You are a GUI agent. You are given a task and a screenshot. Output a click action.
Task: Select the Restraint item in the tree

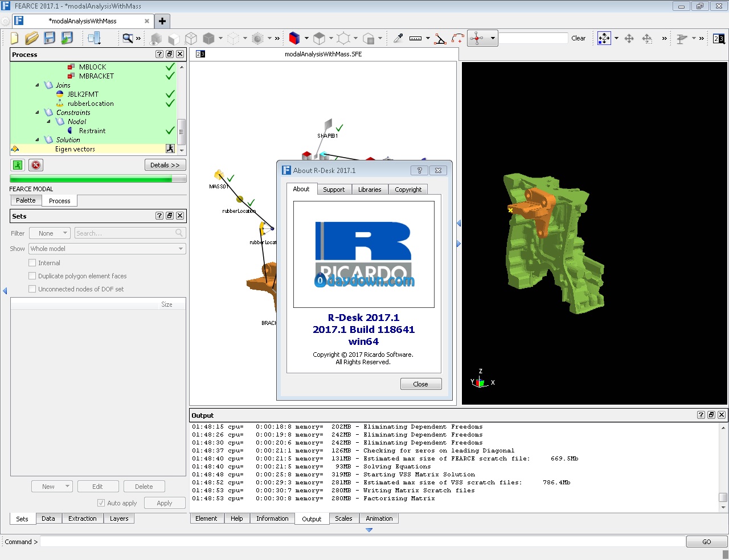click(x=92, y=131)
